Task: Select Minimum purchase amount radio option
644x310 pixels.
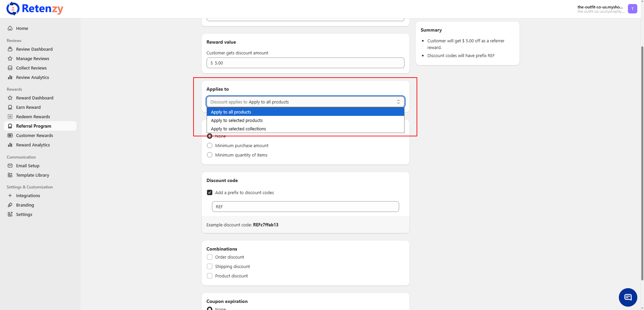Action: (210, 146)
